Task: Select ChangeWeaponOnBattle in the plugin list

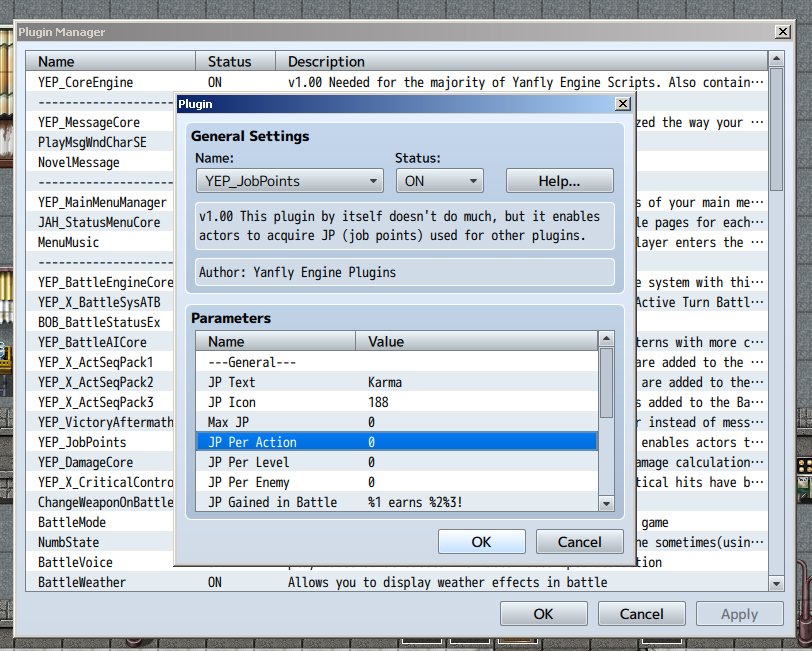Action: click(x=106, y=502)
